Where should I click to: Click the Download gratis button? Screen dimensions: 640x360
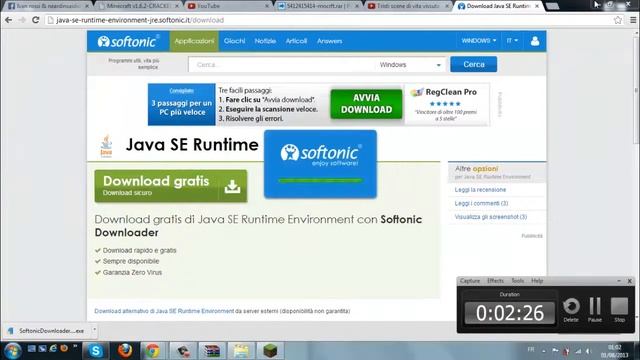pos(171,186)
